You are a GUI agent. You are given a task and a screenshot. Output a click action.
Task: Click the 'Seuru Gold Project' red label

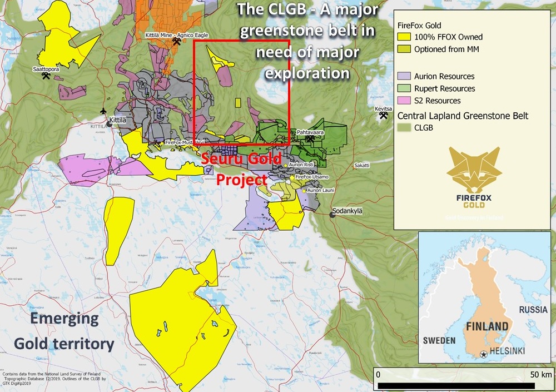click(x=241, y=169)
